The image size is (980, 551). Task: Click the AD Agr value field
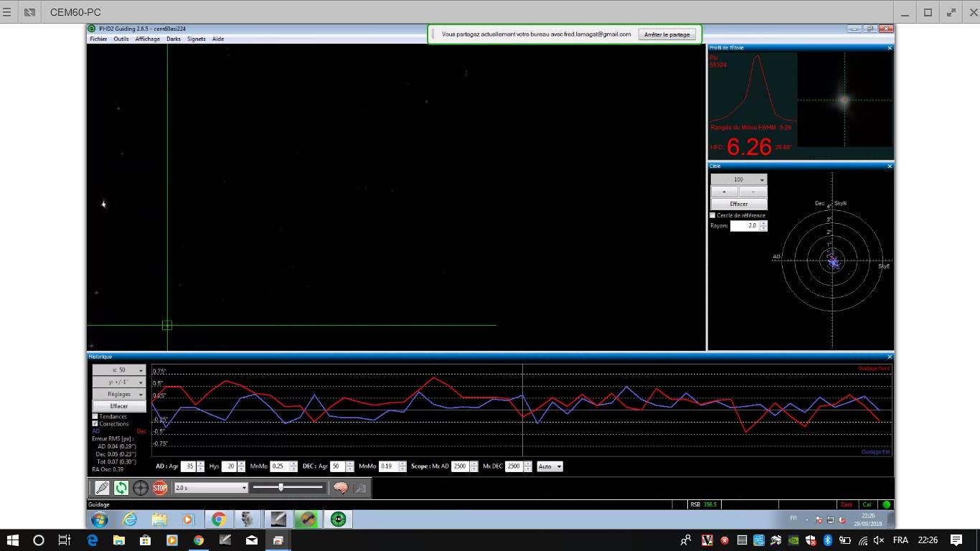point(189,466)
